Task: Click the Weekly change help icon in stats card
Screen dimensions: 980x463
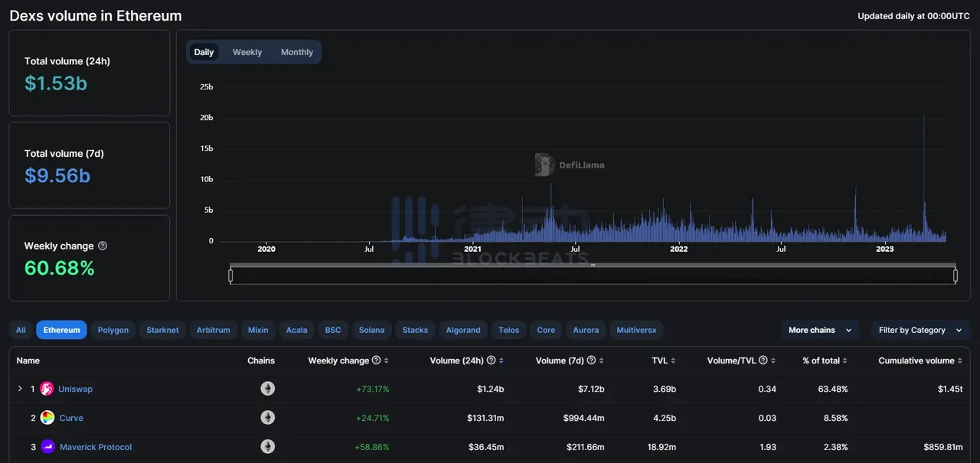Action: pos(103,246)
